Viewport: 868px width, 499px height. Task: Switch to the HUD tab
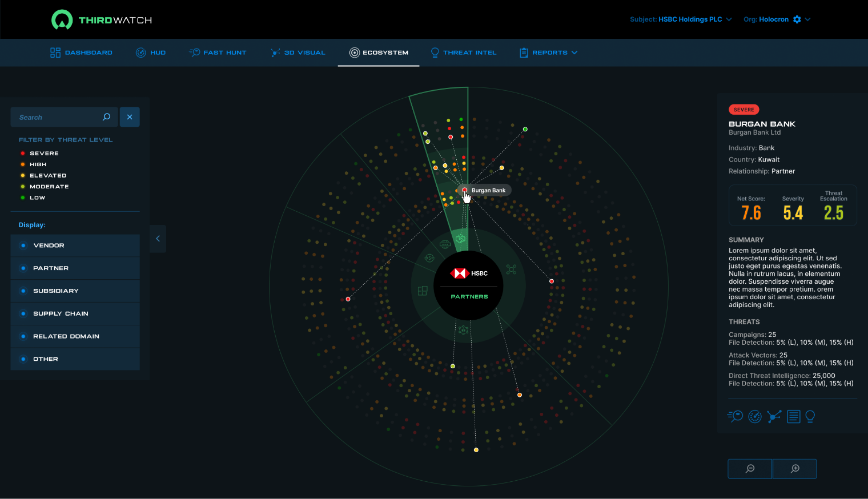(151, 53)
